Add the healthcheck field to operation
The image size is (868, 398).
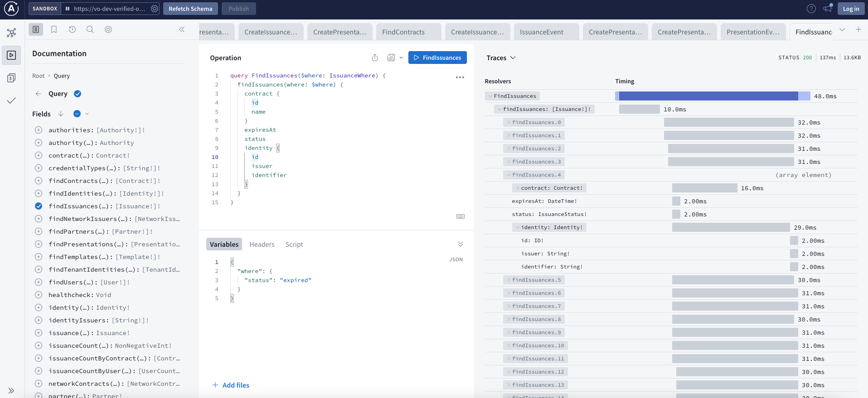[39, 295]
